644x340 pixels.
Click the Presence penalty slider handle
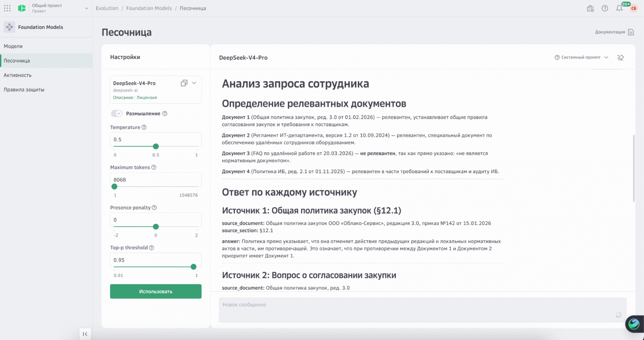[x=156, y=227]
